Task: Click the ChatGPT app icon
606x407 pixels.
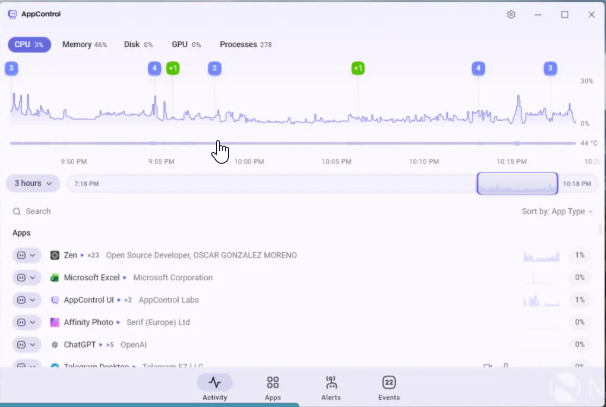Action: point(55,344)
